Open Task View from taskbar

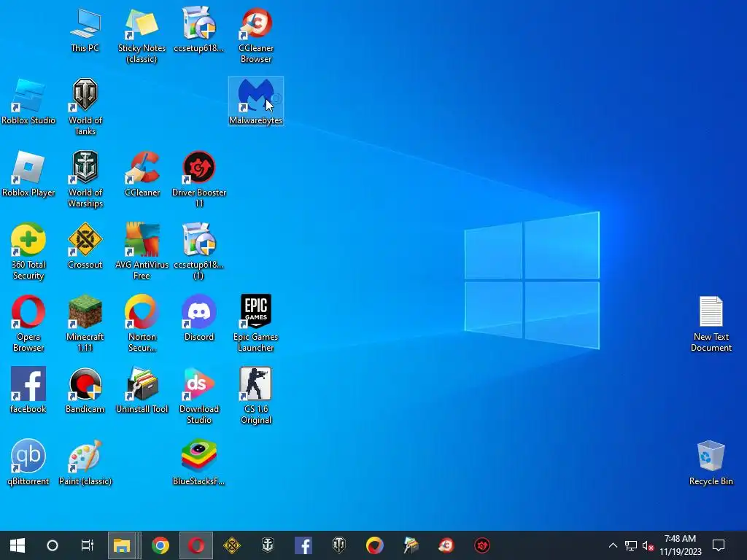(88, 545)
